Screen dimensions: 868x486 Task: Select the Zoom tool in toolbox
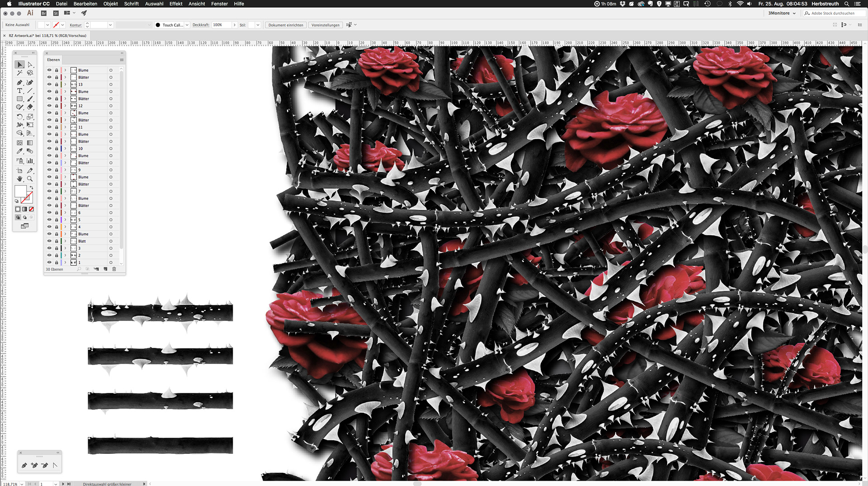30,179
